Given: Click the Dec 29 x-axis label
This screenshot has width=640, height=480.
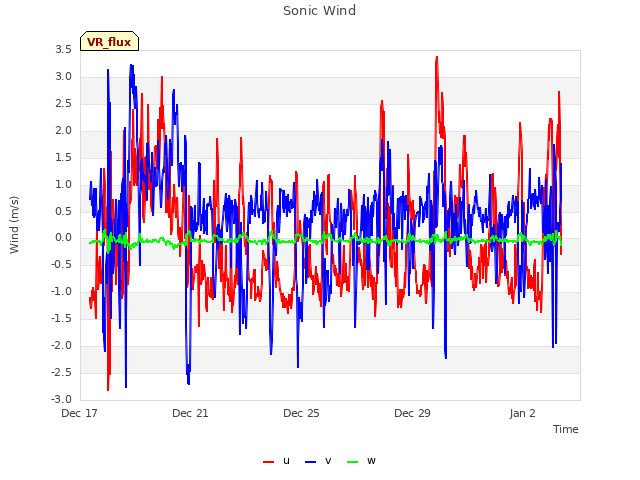Looking at the screenshot, I should tap(412, 413).
